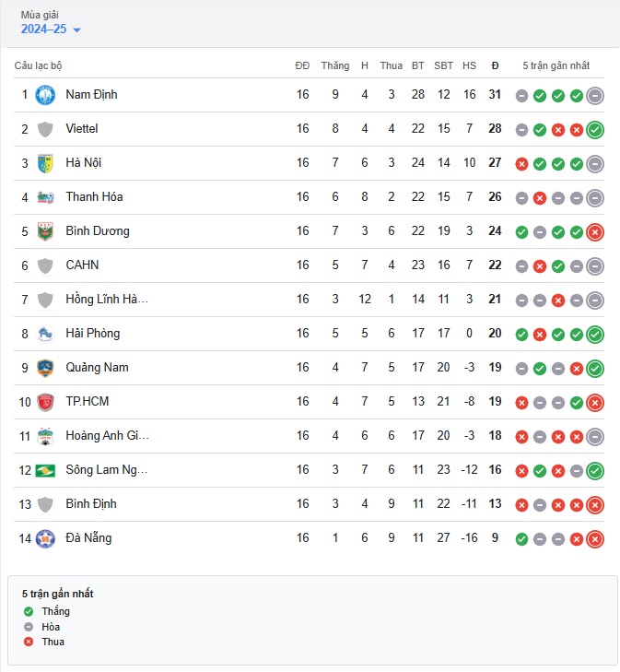The width and height of the screenshot is (620, 672).
Task: Click the TP.HCM club crest icon
Action: (45, 402)
